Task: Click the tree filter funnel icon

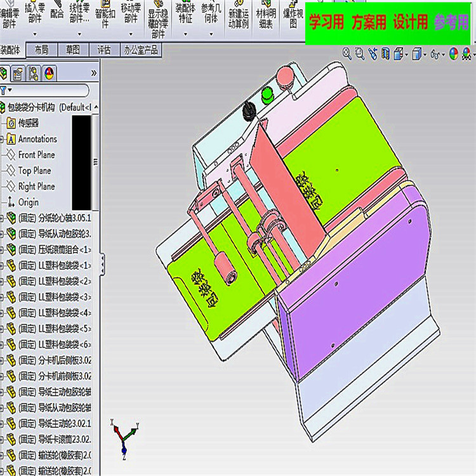Action: [3, 90]
